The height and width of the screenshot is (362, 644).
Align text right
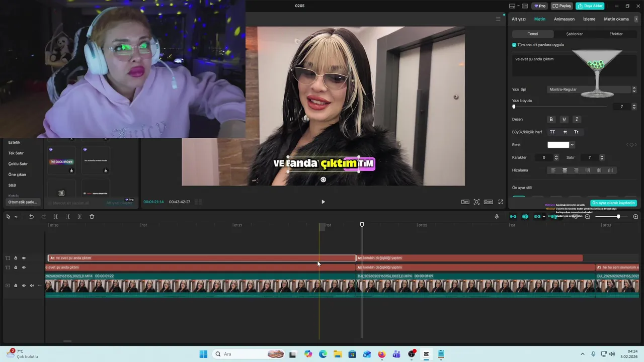tap(576, 170)
